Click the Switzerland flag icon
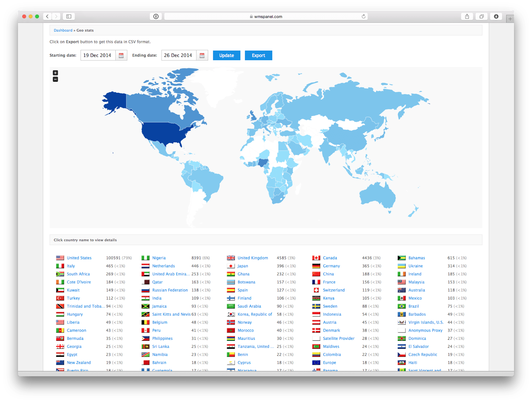 click(316, 290)
